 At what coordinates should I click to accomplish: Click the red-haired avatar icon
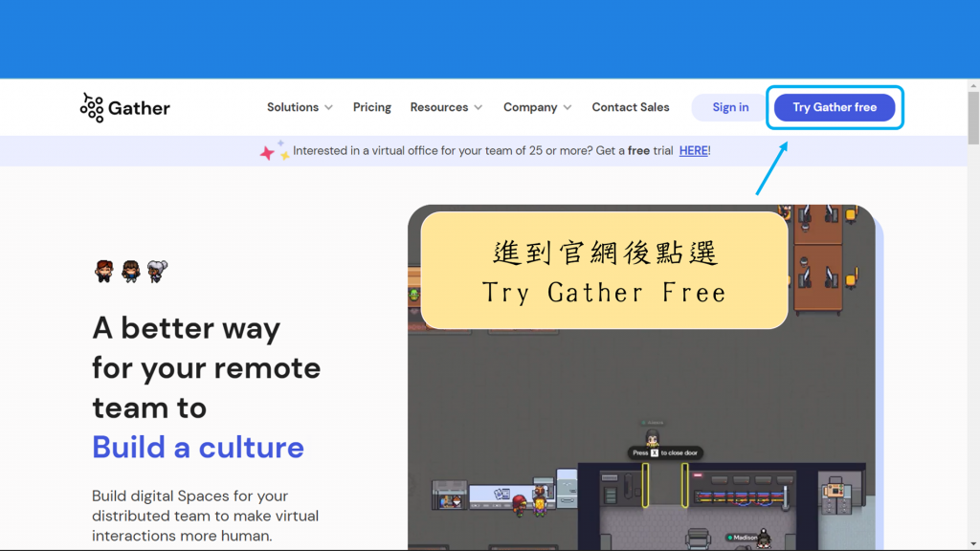click(103, 271)
